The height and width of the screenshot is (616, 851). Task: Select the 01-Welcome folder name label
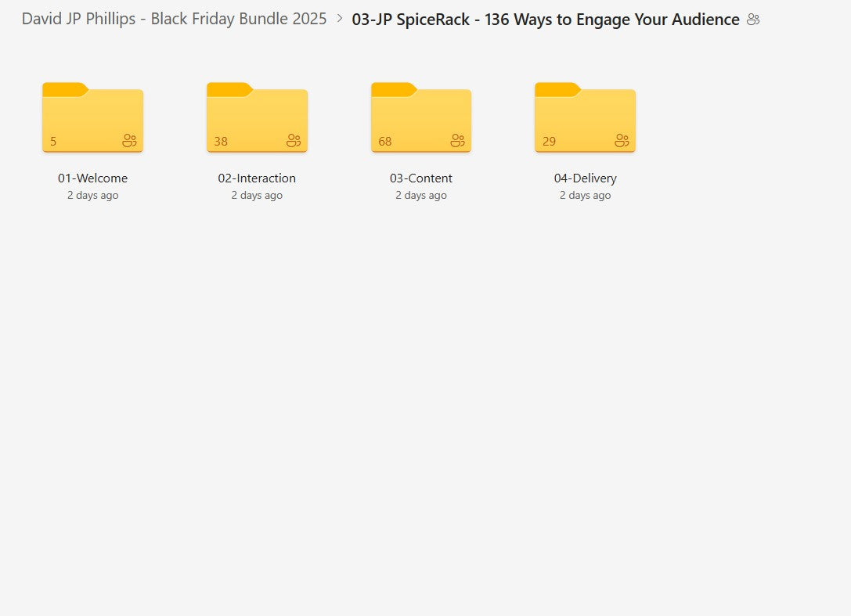92,178
